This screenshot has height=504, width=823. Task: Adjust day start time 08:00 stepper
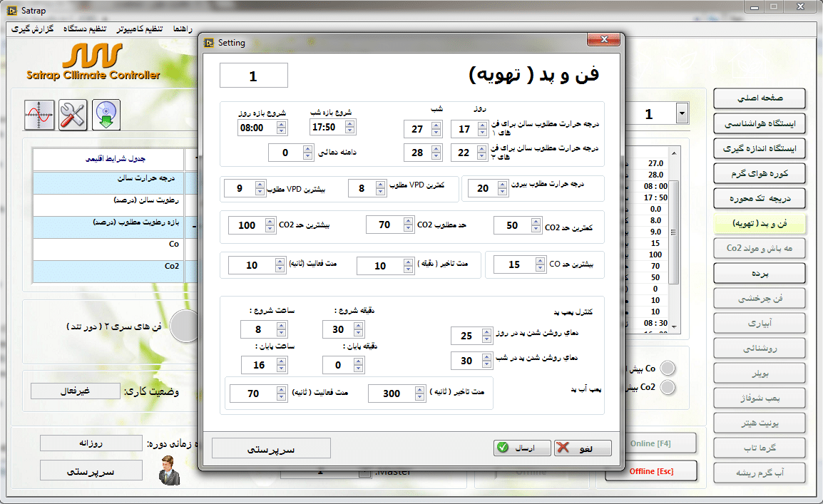click(x=281, y=128)
